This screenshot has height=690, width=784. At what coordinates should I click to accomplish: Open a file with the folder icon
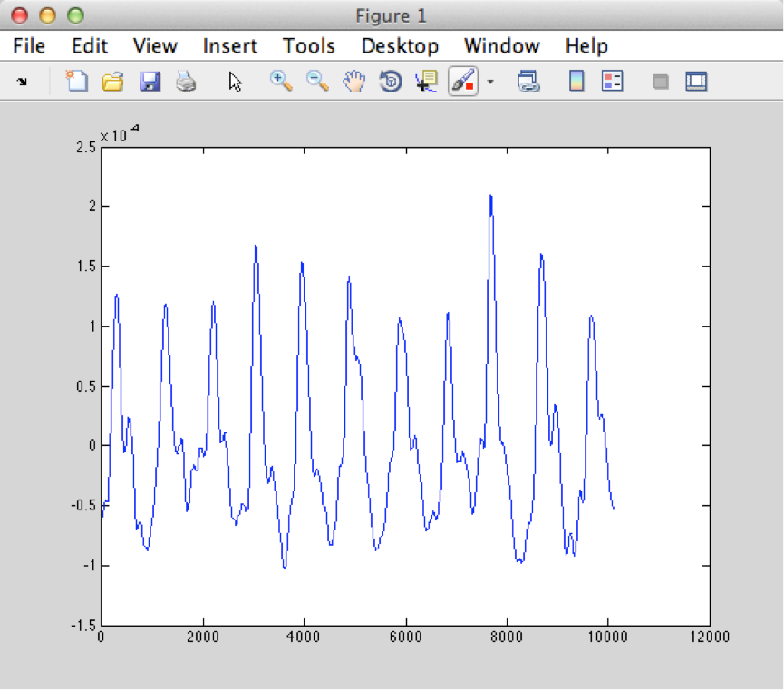coord(112,82)
